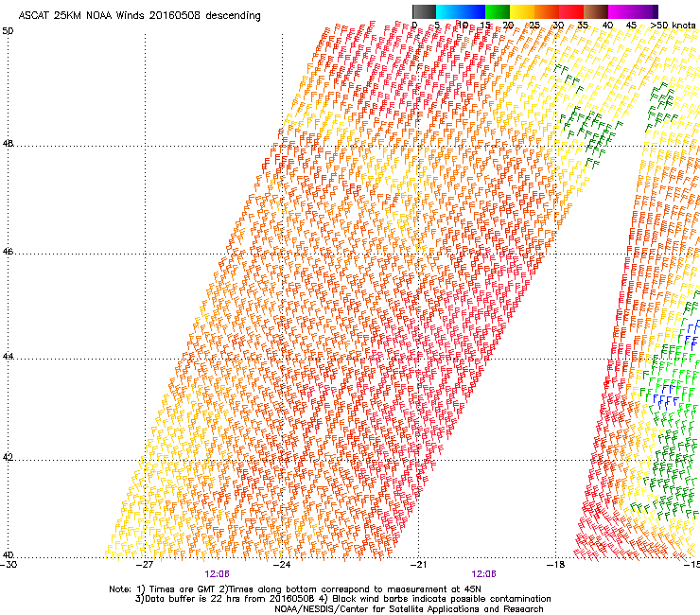This screenshot has height=615, width=700.
Task: Pick the red 30-35 knots color band
Action: (571, 11)
